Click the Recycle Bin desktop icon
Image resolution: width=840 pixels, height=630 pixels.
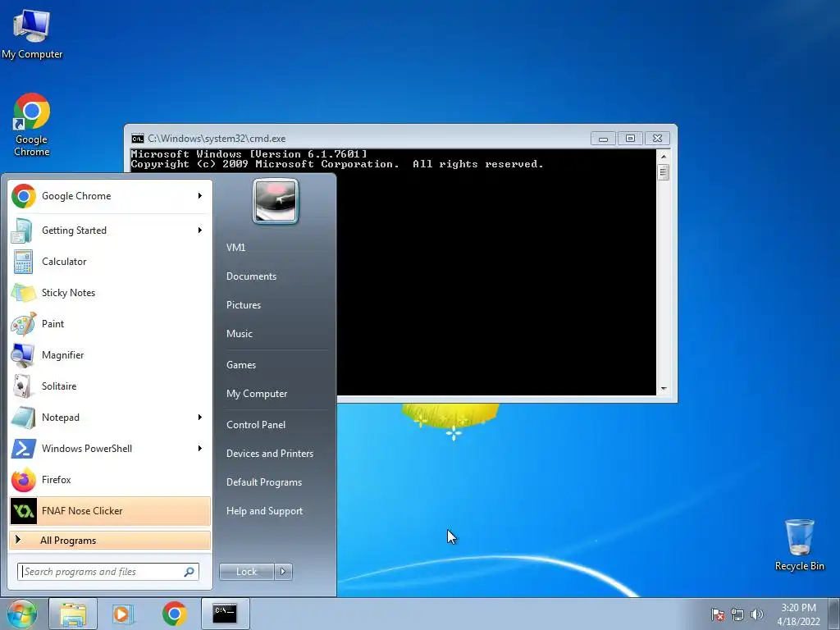pyautogui.click(x=799, y=545)
